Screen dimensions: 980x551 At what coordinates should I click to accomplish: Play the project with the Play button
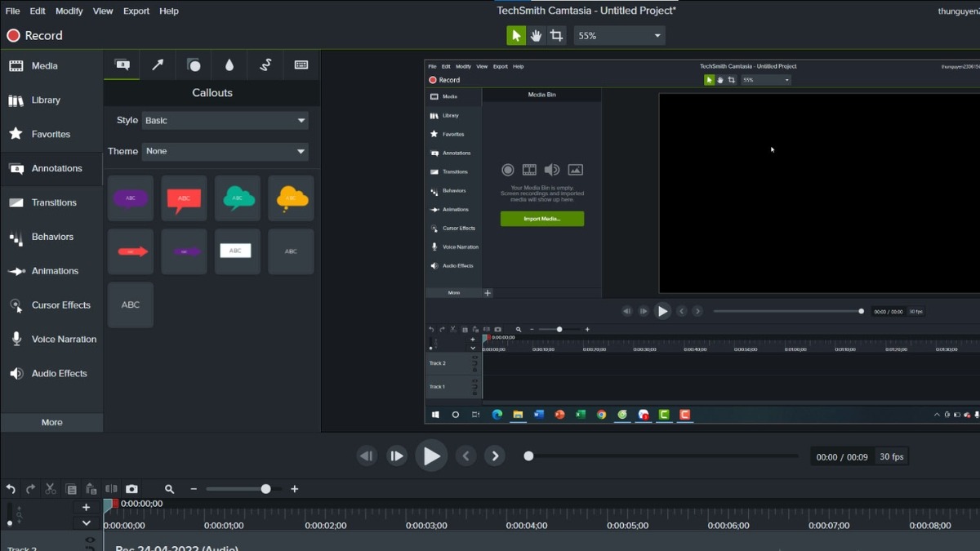pos(431,456)
